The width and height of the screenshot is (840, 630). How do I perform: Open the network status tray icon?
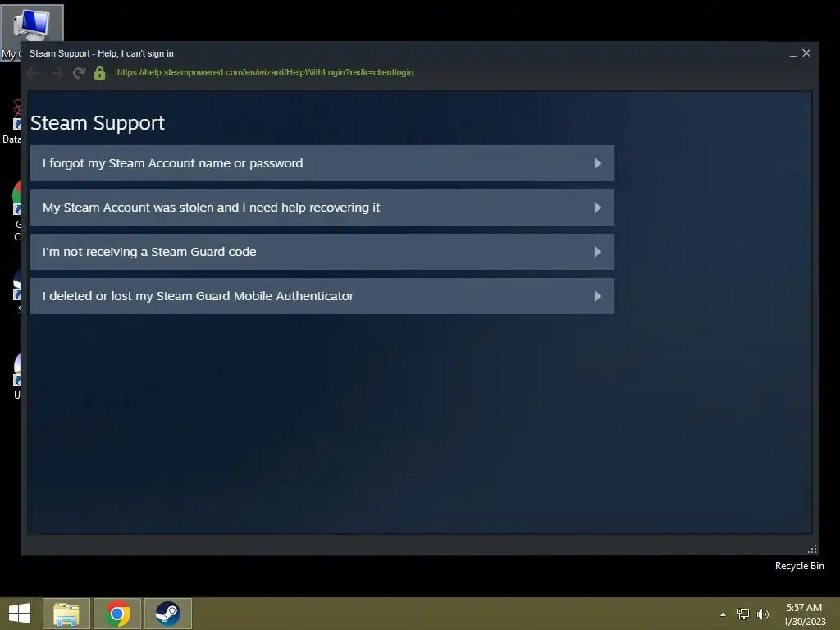tap(743, 614)
